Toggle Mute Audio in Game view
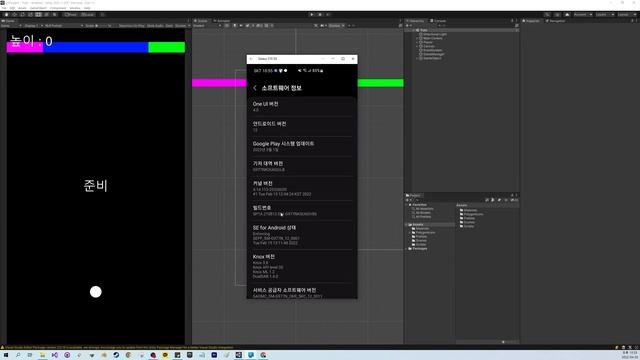The image size is (640, 360). coord(155,25)
